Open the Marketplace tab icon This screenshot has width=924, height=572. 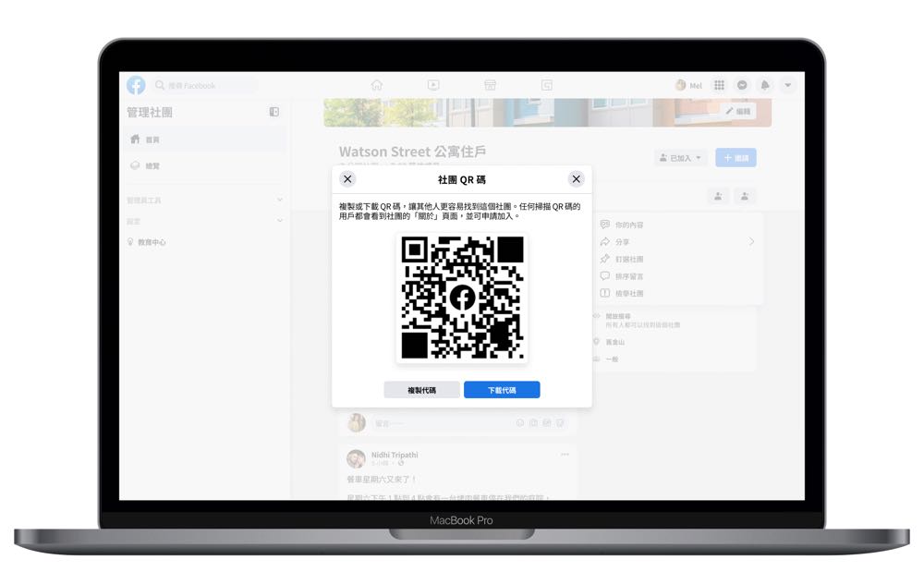click(x=491, y=85)
